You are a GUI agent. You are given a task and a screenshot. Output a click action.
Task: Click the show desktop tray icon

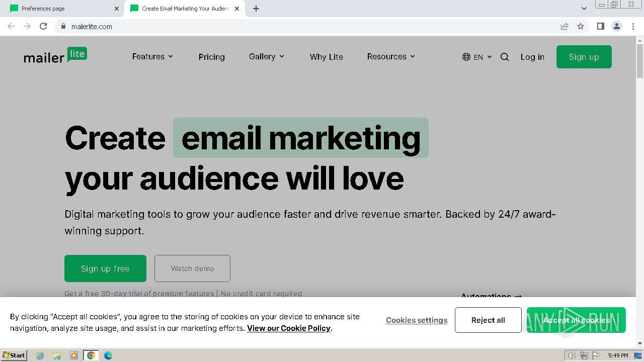[638, 355]
